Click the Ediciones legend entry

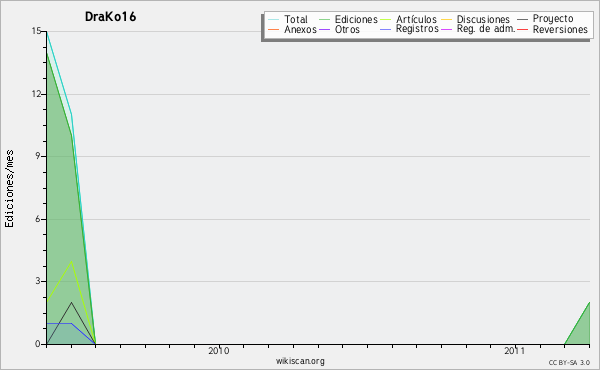point(356,19)
